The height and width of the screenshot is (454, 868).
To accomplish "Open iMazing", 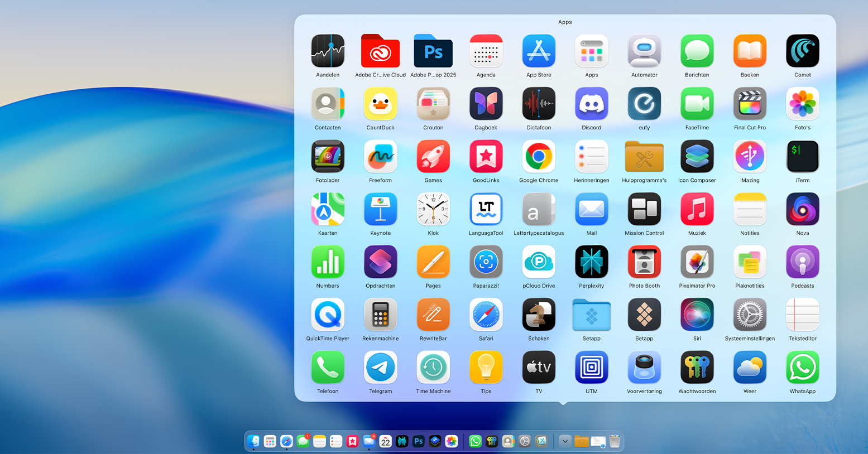I will [x=750, y=156].
